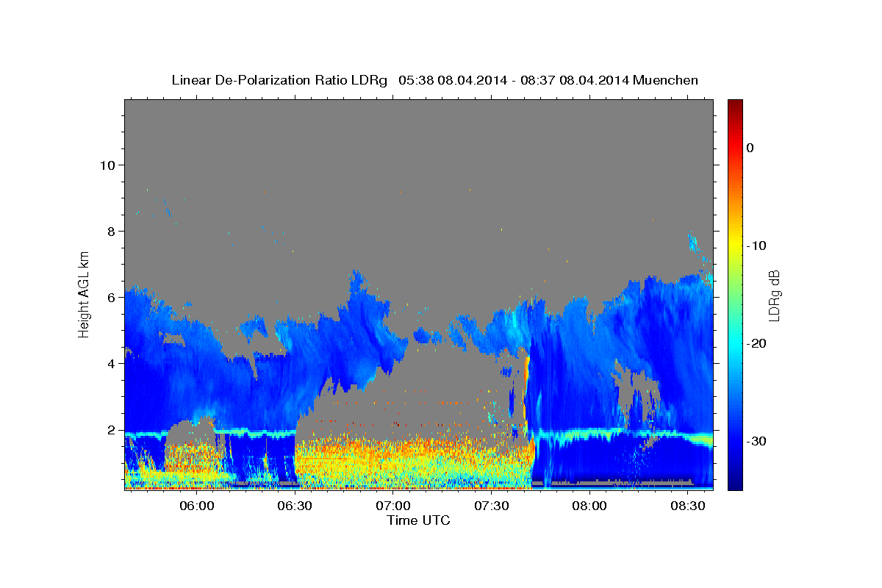Click the colorbar value label 0
882x588 pixels.
(750, 148)
